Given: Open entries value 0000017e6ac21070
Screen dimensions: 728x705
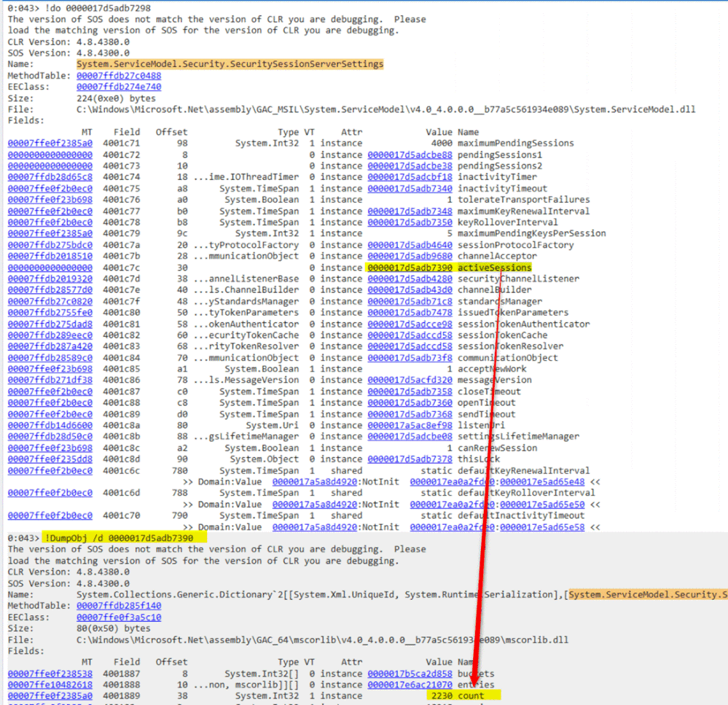Looking at the screenshot, I should (410, 685).
